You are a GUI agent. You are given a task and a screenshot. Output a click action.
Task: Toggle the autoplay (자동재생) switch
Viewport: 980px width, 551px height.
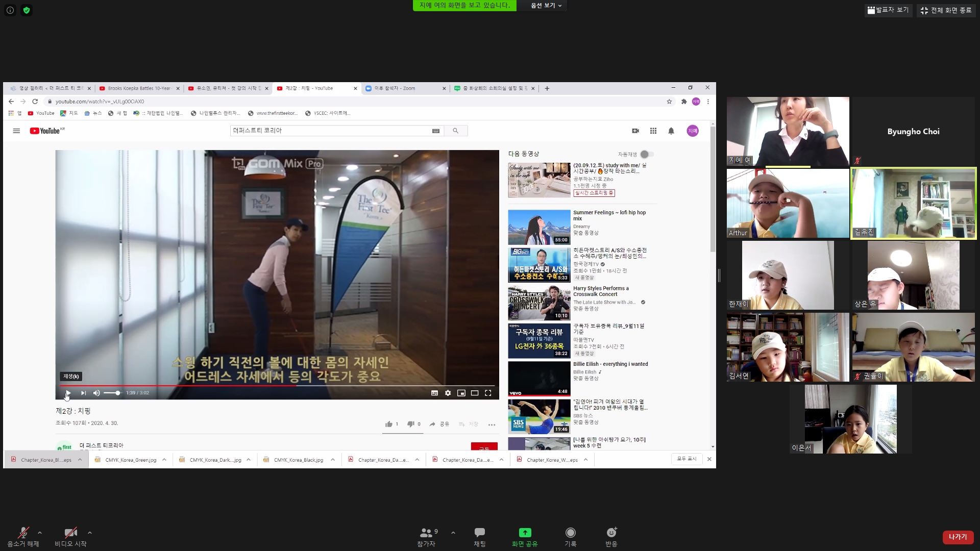click(x=646, y=154)
